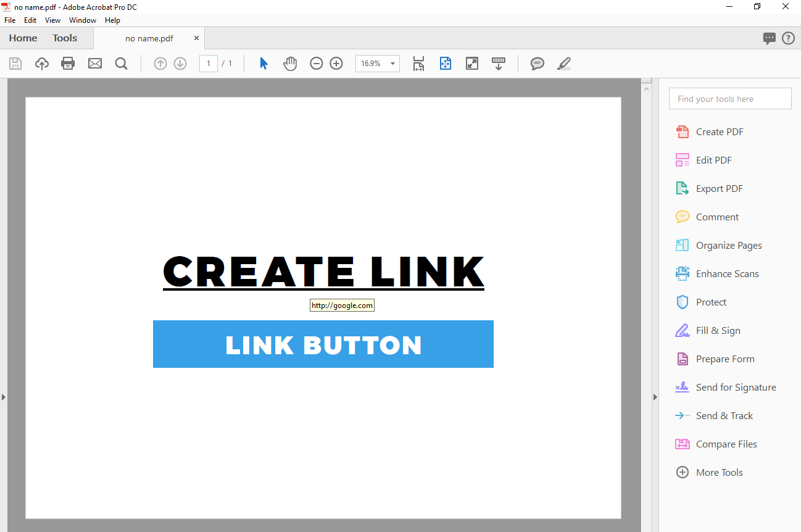This screenshot has width=801, height=532.
Task: Click the zoom out minus icon
Action: 317,64
